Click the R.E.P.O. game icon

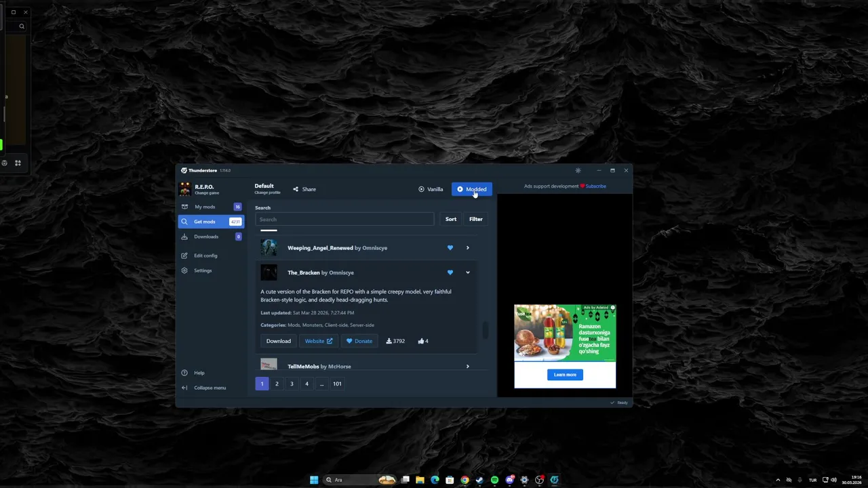click(x=185, y=189)
